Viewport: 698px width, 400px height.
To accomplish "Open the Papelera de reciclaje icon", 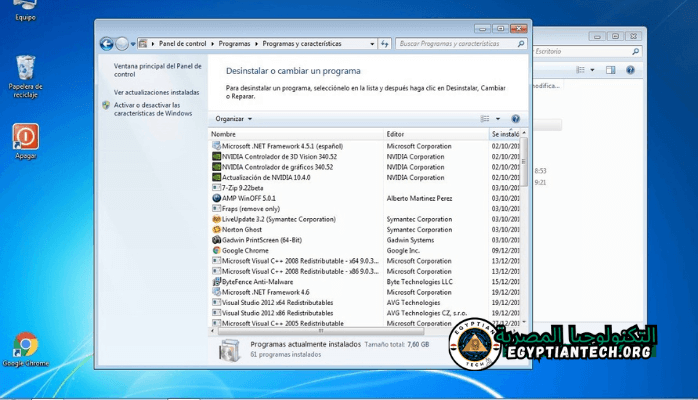I will [x=25, y=76].
